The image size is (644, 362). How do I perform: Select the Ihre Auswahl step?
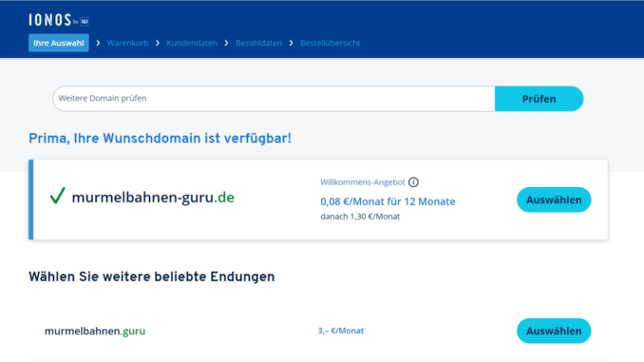58,43
